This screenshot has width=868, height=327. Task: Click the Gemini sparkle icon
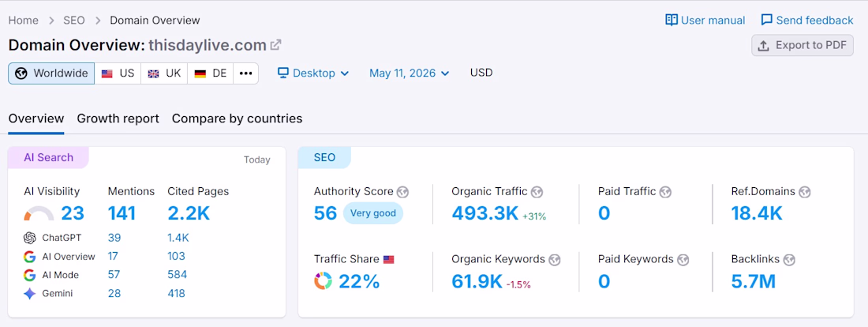click(x=30, y=294)
